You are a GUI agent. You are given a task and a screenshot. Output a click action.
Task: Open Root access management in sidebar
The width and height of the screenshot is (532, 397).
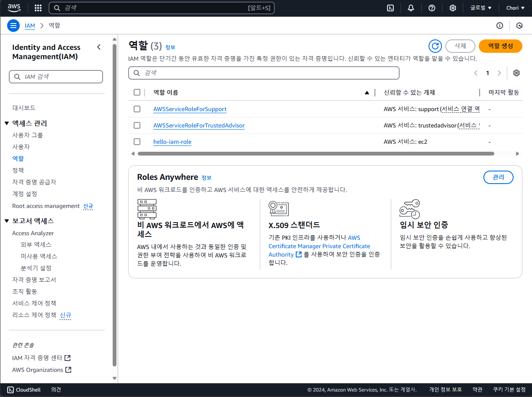46,206
